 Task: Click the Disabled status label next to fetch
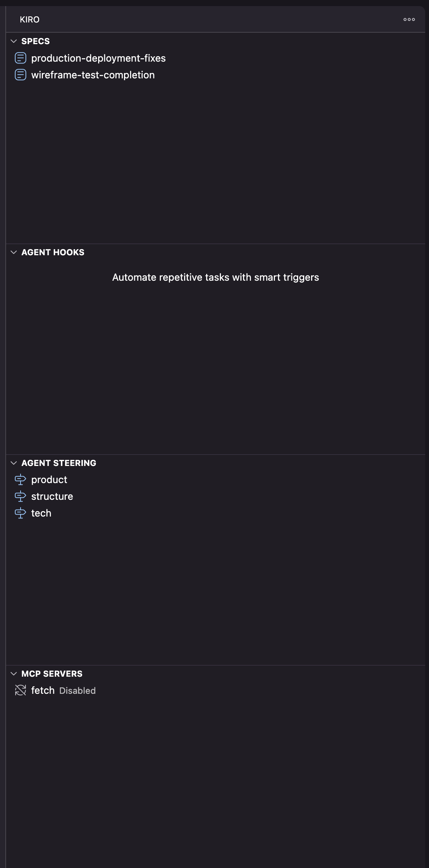pos(78,691)
